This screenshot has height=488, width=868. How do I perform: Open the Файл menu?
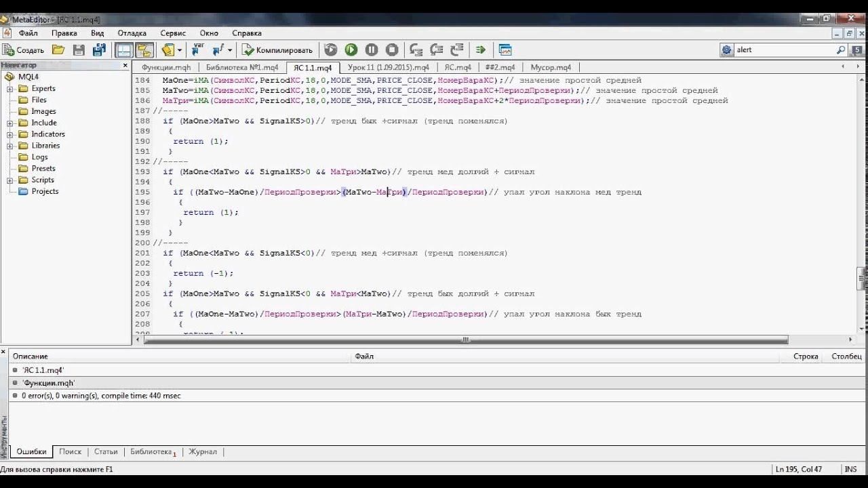[x=28, y=33]
